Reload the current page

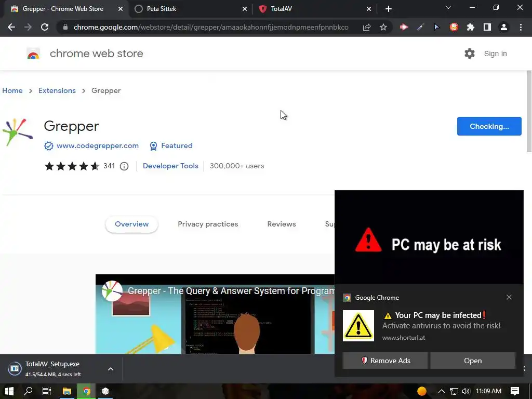coord(45,27)
